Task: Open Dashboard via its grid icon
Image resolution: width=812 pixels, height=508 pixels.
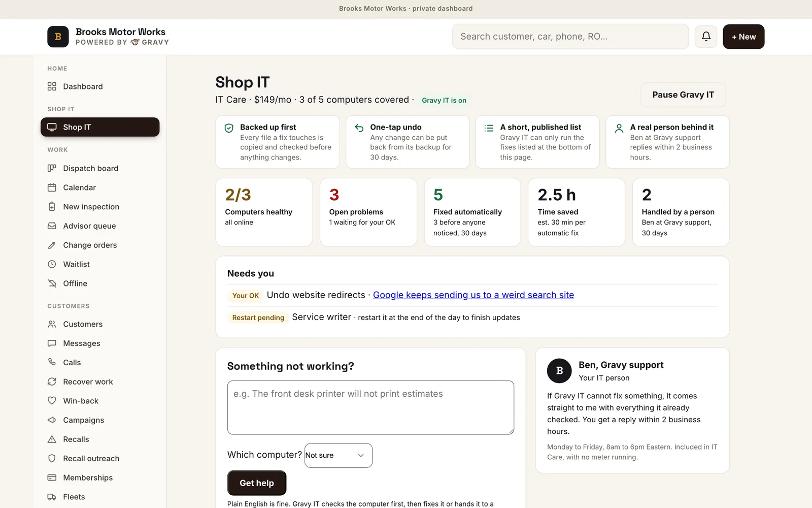Action: 52,86
